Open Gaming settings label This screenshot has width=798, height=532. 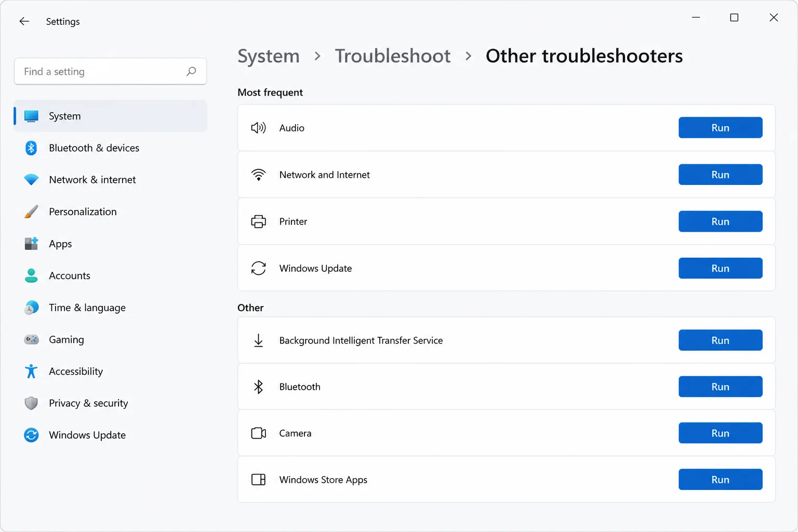pyautogui.click(x=66, y=339)
